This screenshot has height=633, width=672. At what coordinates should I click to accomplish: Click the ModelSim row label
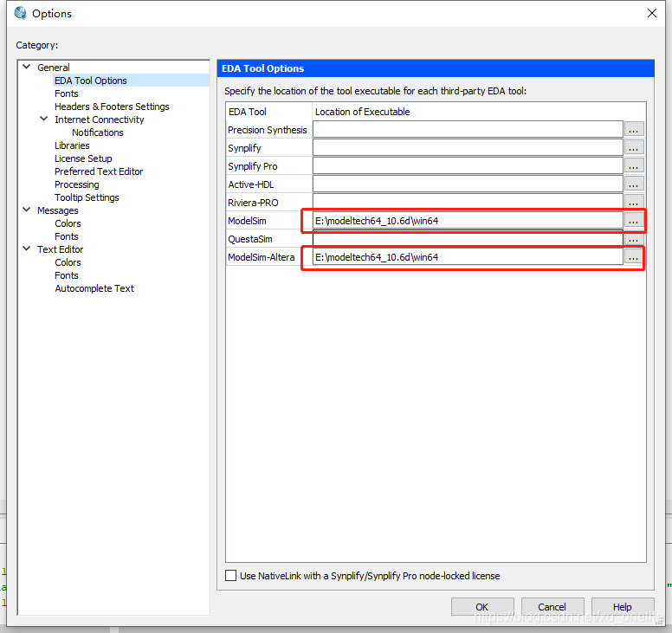pyautogui.click(x=247, y=221)
